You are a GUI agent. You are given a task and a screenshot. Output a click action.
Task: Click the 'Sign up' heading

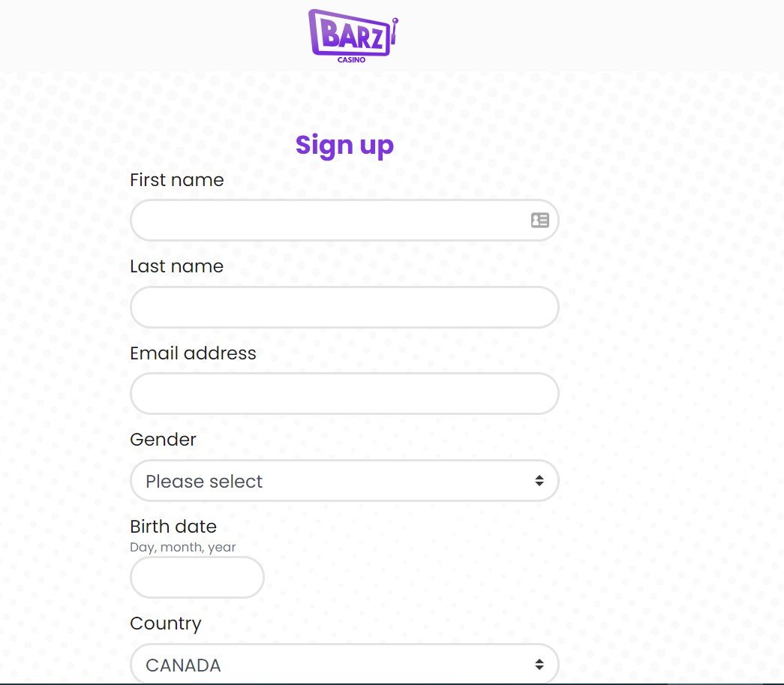pyautogui.click(x=344, y=146)
